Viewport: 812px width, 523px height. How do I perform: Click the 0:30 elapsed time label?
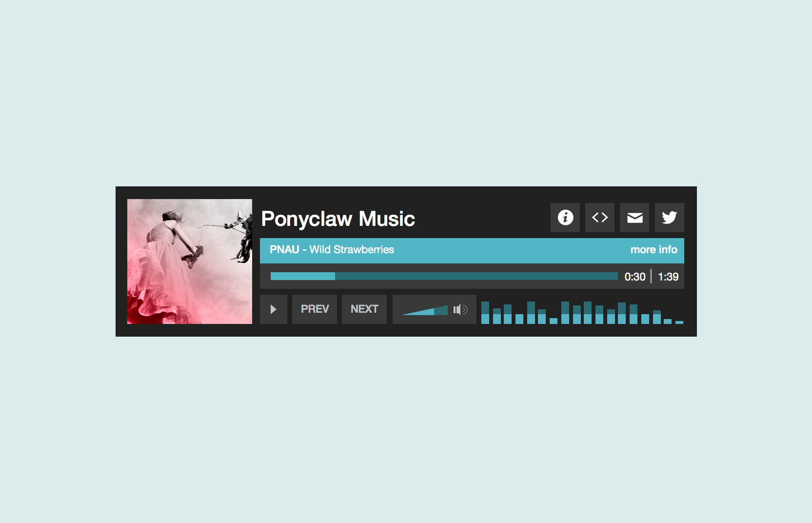[635, 277]
